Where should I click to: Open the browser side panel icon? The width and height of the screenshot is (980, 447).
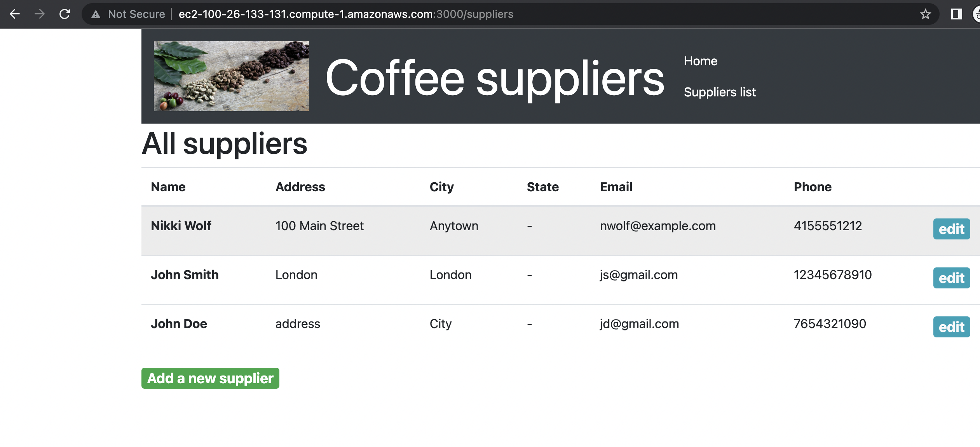pos(956,14)
